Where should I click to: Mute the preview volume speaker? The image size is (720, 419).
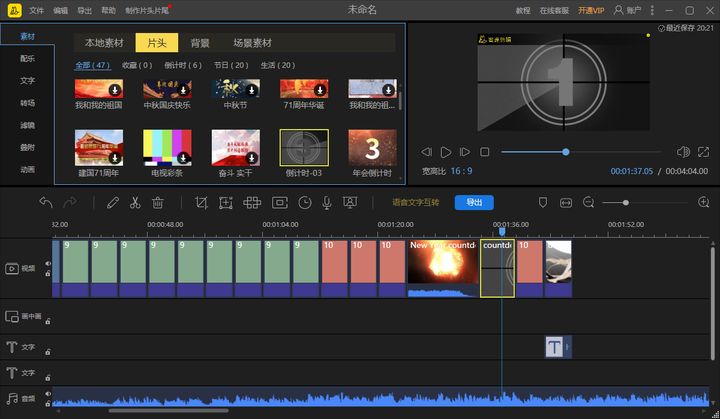pos(683,152)
